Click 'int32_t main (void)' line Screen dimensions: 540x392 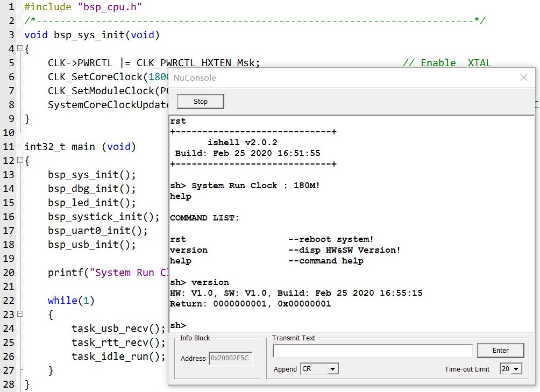[x=80, y=147]
